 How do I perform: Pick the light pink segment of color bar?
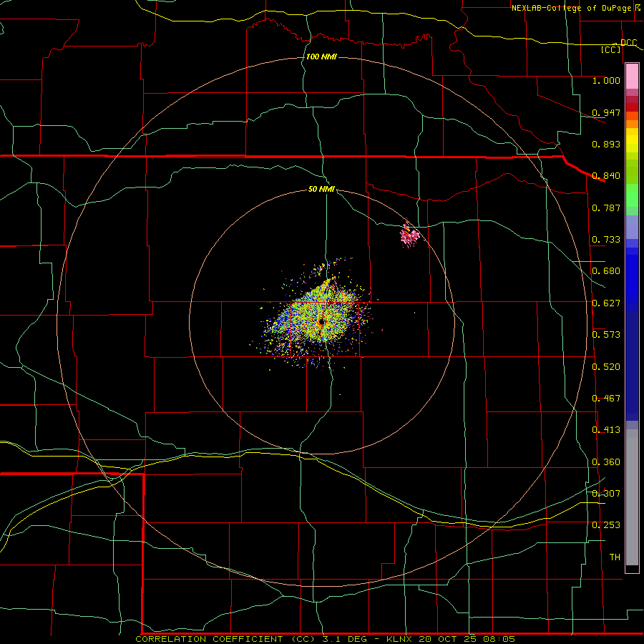(x=632, y=77)
